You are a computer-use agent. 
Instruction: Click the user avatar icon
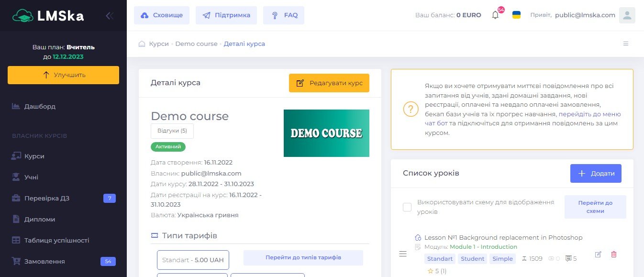click(x=627, y=15)
